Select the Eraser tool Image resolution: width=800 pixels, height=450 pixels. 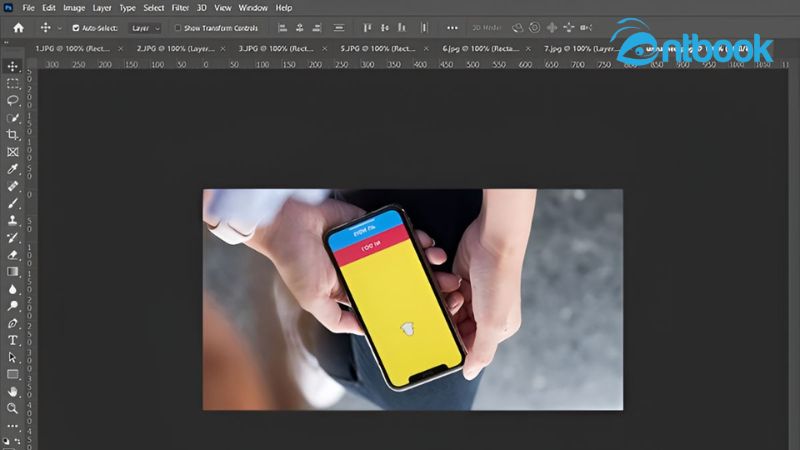coord(13,255)
